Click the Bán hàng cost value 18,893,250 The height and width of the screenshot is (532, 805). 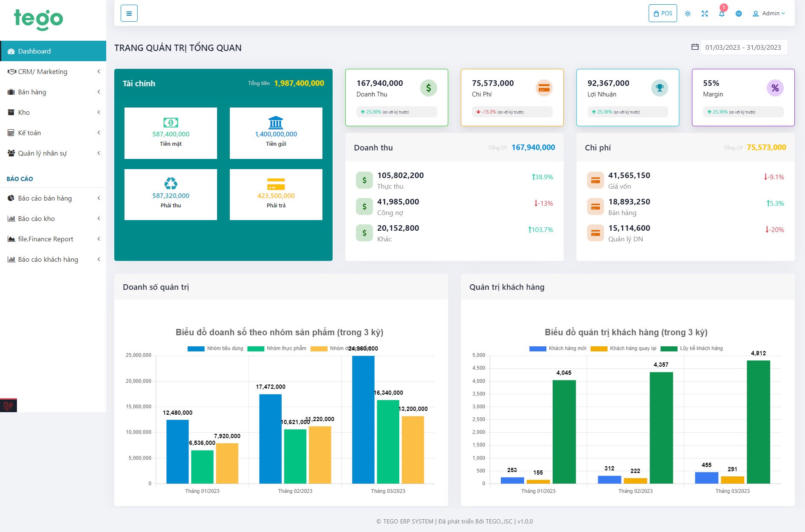[629, 202]
